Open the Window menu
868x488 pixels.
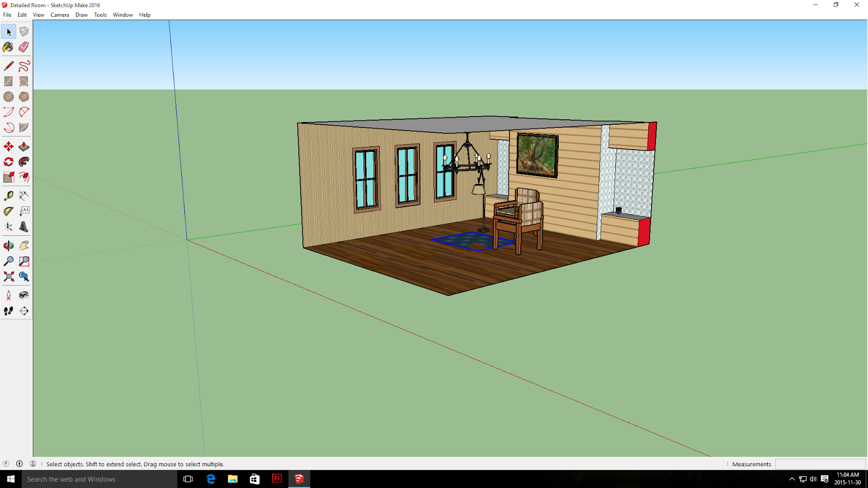pos(123,15)
